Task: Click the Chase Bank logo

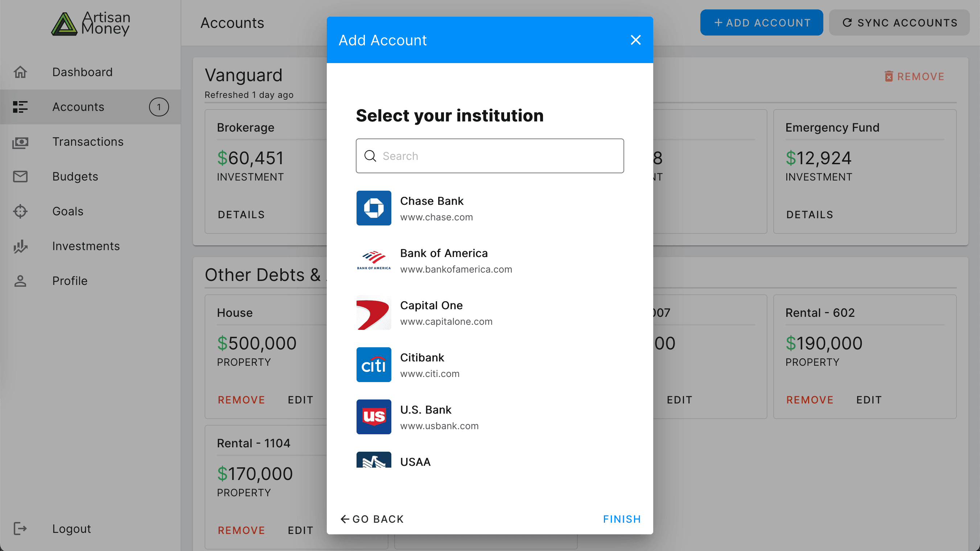Action: [x=374, y=208]
